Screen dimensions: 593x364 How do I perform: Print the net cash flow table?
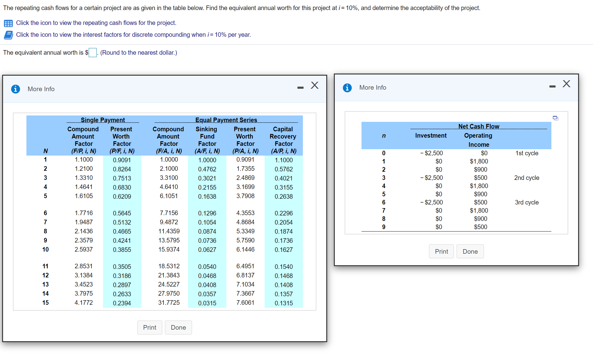coord(441,252)
